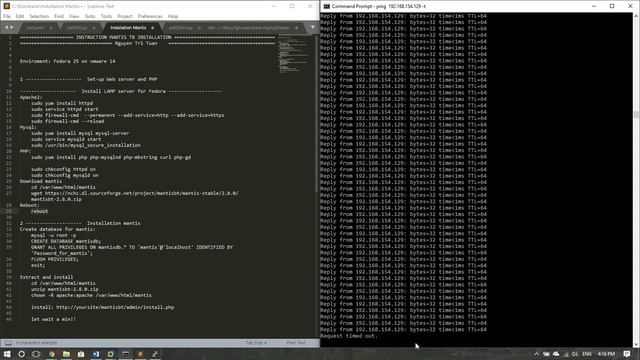Minimize the Command Prompt window
Image resolution: width=640 pixels, height=360 pixels.
tap(594, 6)
